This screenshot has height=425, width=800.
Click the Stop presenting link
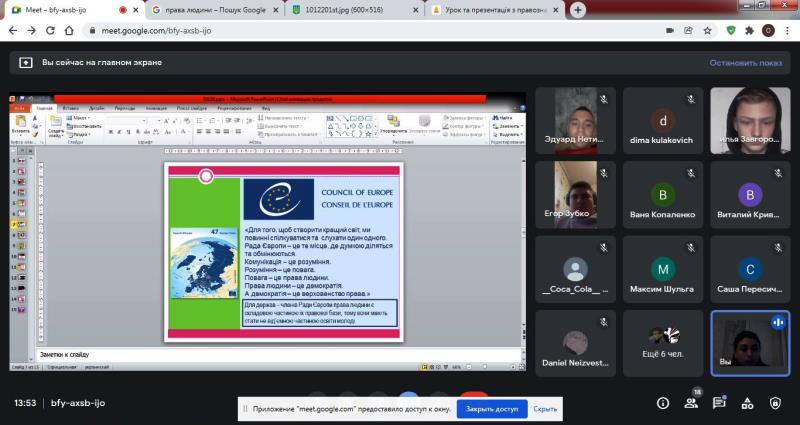pos(745,62)
